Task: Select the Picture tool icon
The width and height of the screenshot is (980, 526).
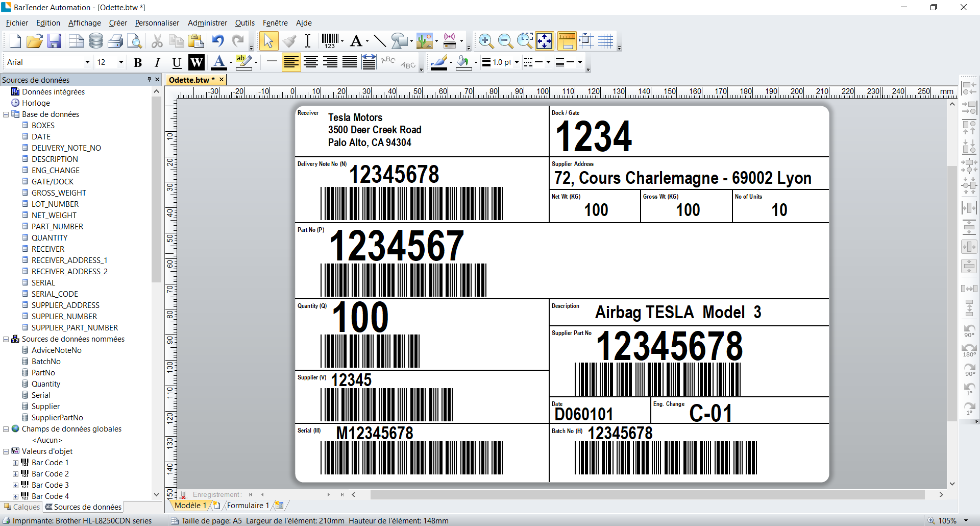Action: [x=424, y=41]
